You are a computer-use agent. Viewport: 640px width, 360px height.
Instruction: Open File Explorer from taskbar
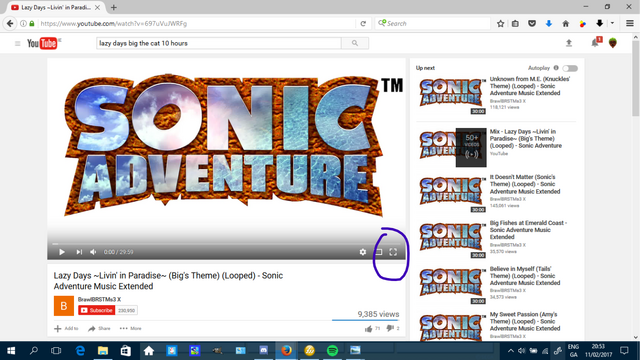coord(103,351)
